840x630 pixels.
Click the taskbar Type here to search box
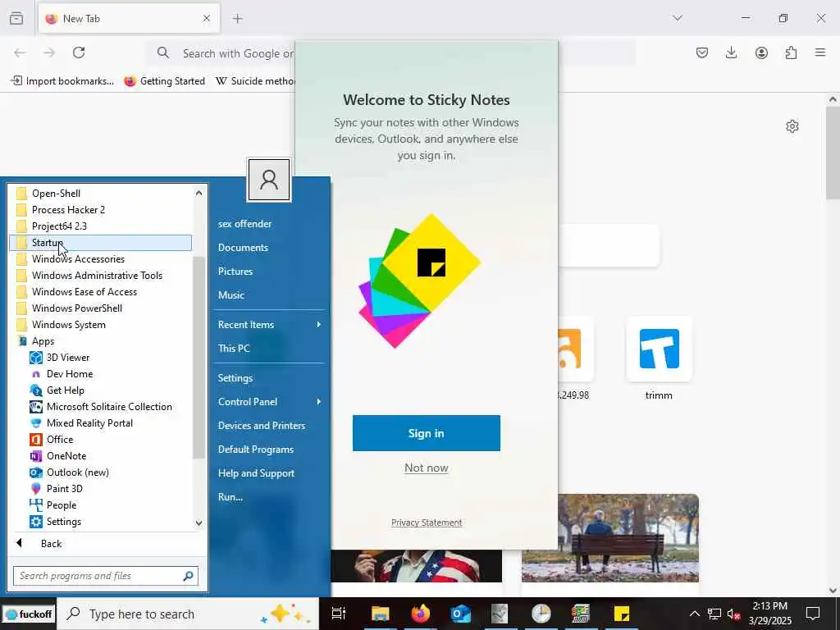[x=186, y=614]
